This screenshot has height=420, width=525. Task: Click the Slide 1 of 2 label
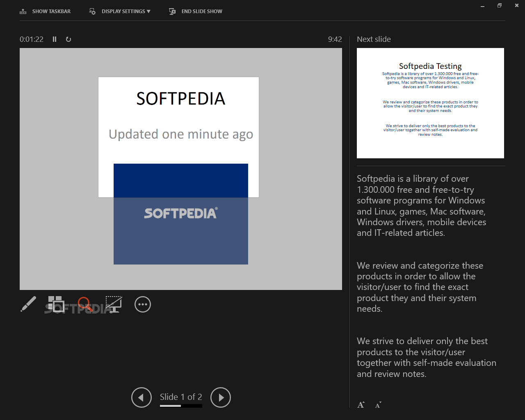tap(181, 397)
